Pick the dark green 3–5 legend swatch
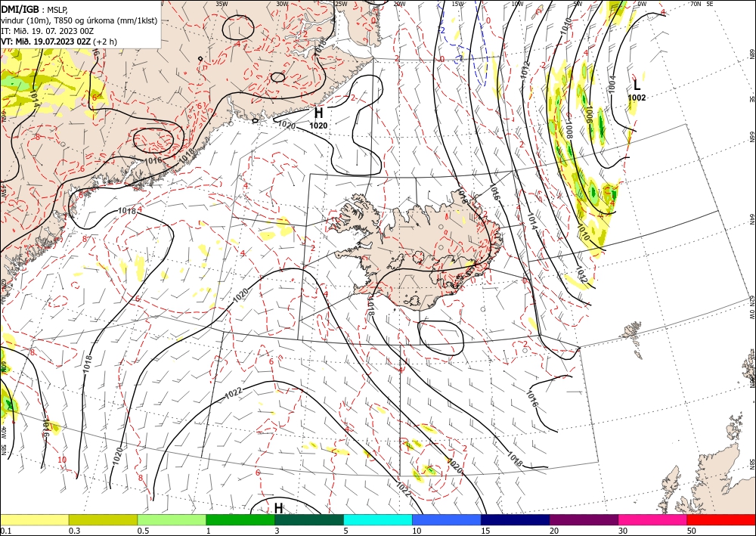The width and height of the screenshot is (756, 536). tap(309, 519)
